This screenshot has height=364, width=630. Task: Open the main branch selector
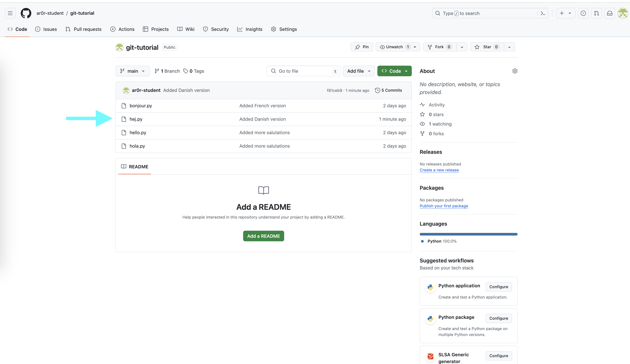[x=133, y=71]
